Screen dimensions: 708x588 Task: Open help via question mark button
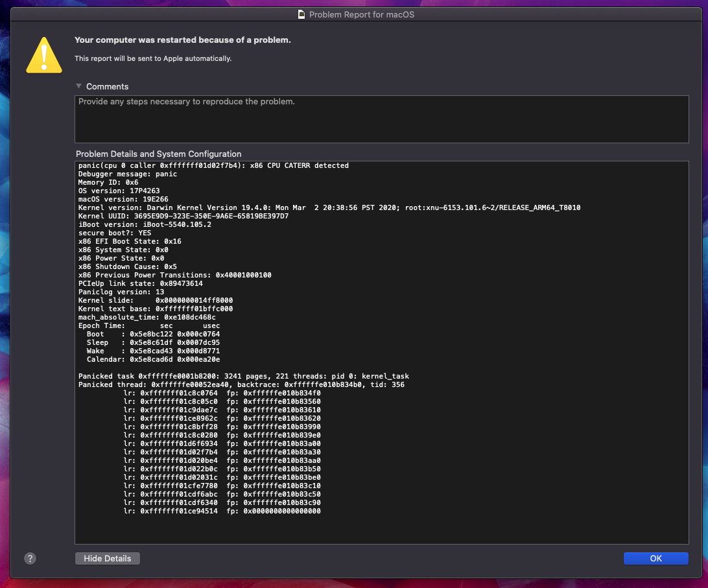coord(30,559)
